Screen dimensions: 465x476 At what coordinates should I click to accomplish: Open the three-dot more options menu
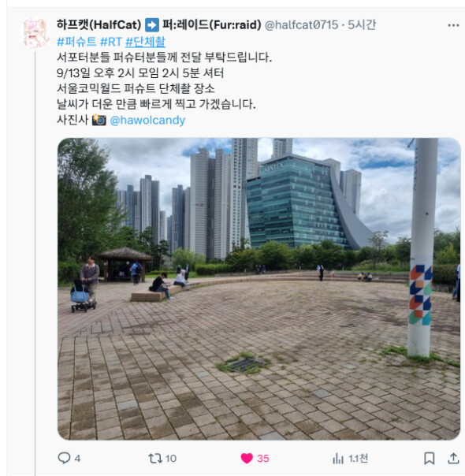click(453, 25)
